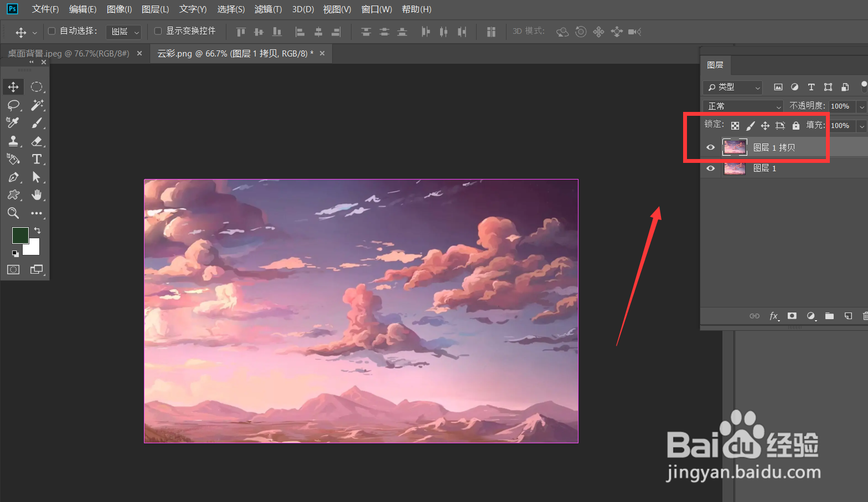Image resolution: width=868 pixels, height=502 pixels.
Task: Toggle lock transparent pixels
Action: point(735,126)
